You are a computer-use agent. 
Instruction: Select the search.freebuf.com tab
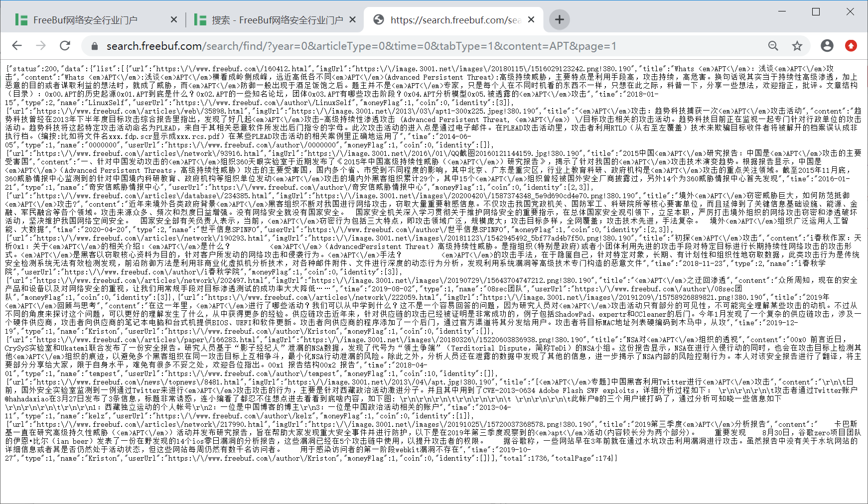[453, 20]
